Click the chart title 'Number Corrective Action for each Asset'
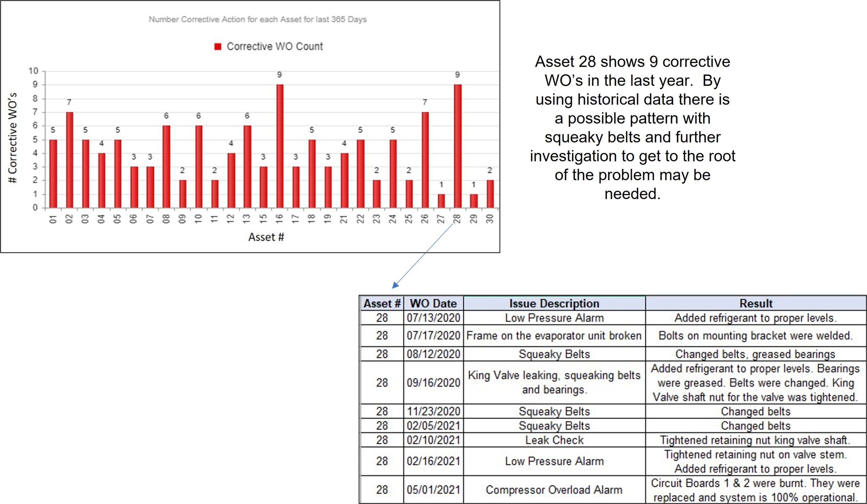The width and height of the screenshot is (867, 504). coord(258,20)
